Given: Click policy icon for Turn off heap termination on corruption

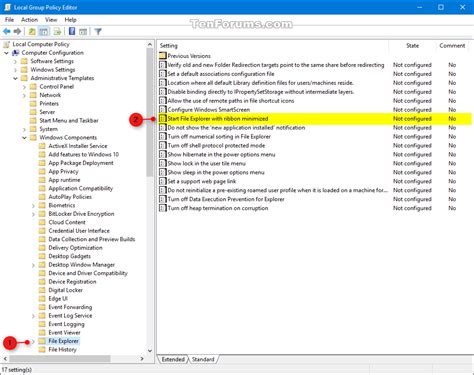Looking at the screenshot, I should [162, 208].
